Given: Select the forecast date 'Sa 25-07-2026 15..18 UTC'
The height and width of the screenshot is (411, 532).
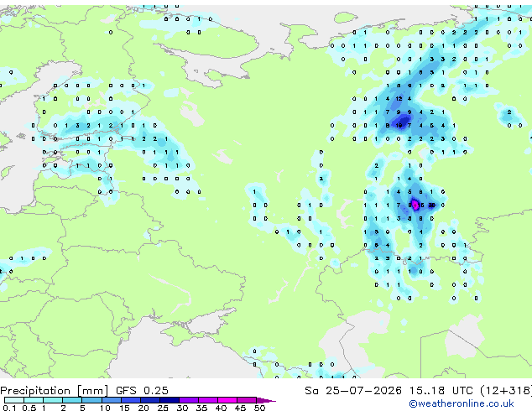Looking at the screenshot, I should (389, 391).
